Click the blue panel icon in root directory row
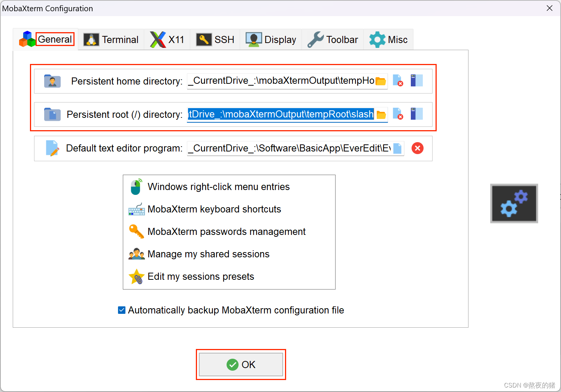 pyautogui.click(x=416, y=114)
